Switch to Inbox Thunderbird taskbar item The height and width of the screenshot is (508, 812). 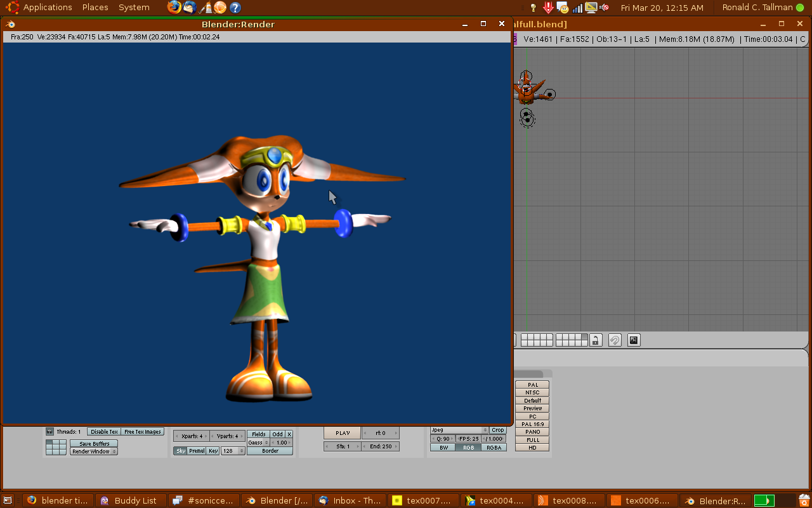(350, 500)
